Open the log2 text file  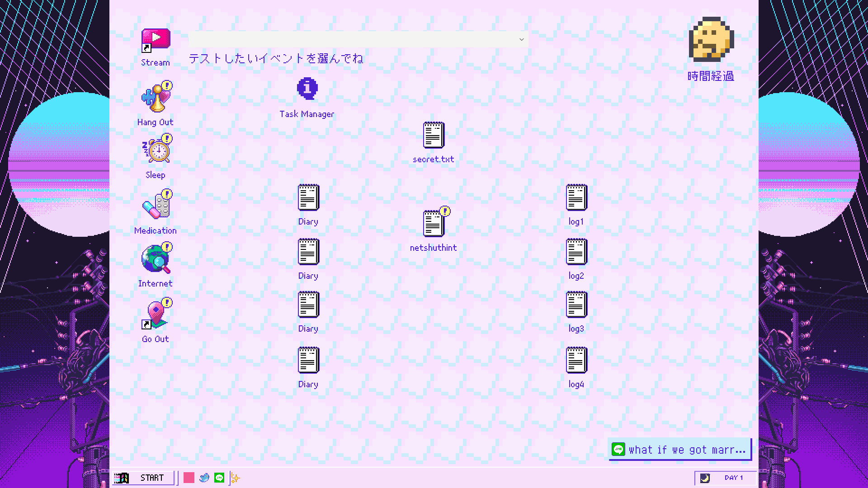click(576, 252)
